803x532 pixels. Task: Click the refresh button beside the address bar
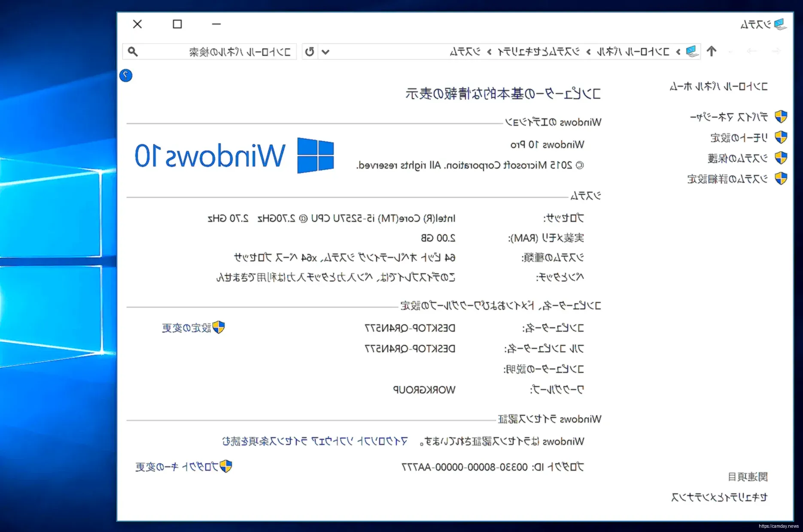(x=310, y=52)
